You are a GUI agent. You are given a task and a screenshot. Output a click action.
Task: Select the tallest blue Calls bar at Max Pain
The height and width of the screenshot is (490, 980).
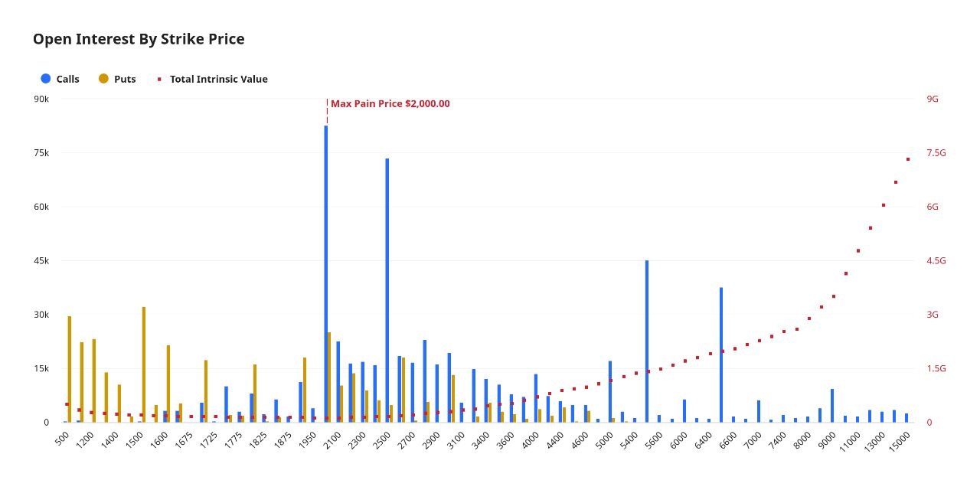325,274
